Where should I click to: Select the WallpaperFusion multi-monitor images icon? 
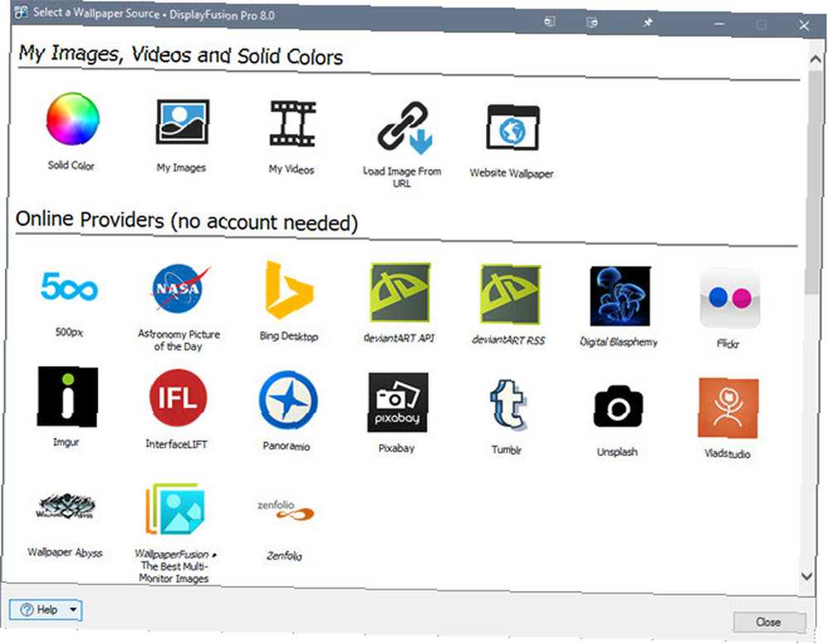coord(176,509)
